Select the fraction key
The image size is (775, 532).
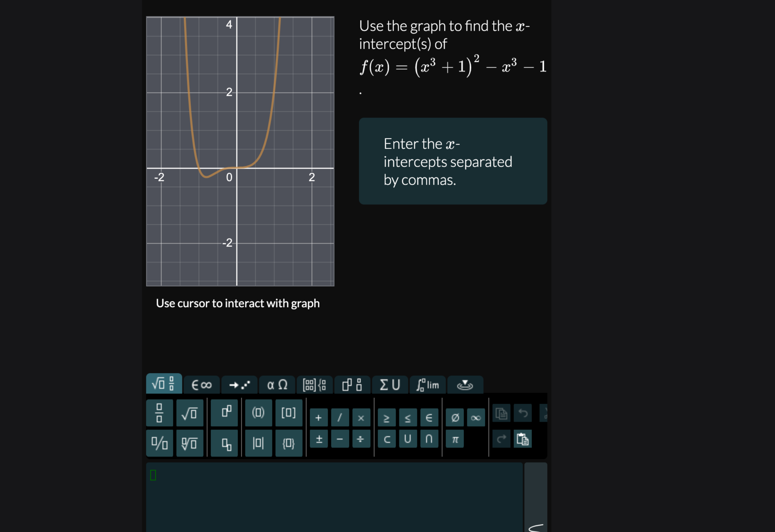[159, 413]
